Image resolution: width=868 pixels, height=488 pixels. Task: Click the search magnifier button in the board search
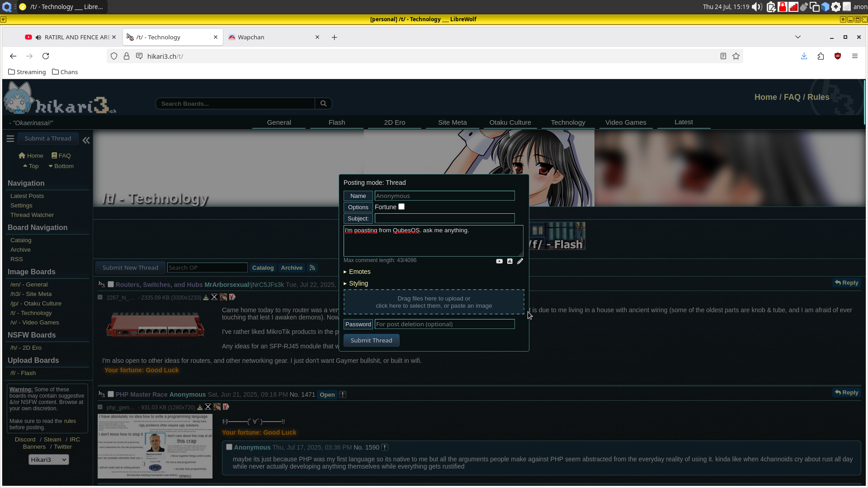323,103
